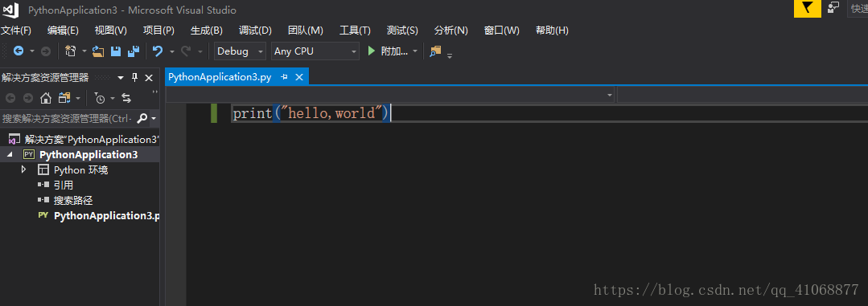Click the Visual Studio logo icon
The width and height of the screenshot is (868, 306).
point(10,10)
